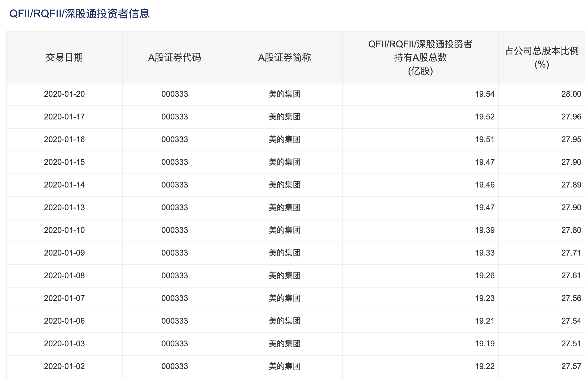Click percentage value 27.80
Screen dimensions: 588x379
click(571, 230)
